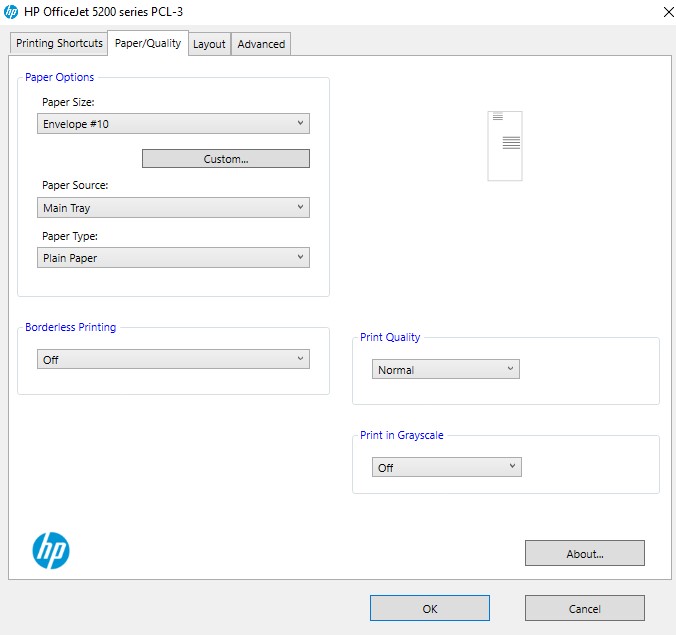The height and width of the screenshot is (635, 676).
Task: Click the Paper Size: field label
Action: (x=68, y=102)
